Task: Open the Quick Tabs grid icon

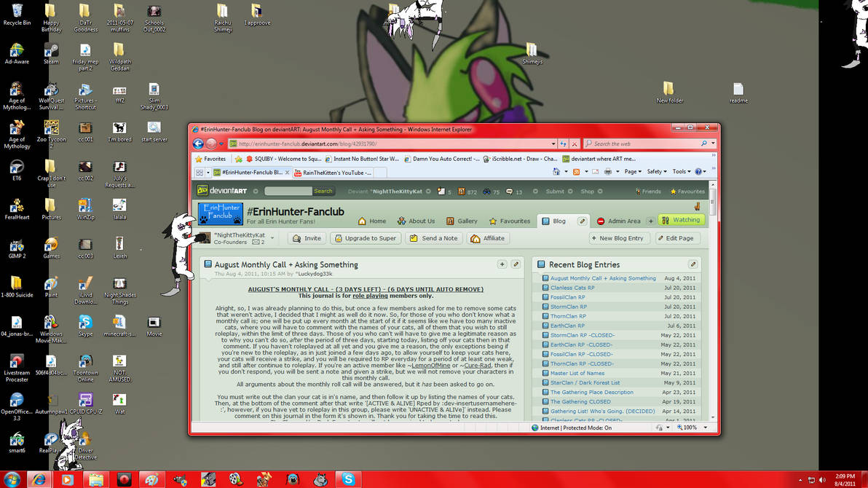Action: click(x=200, y=173)
